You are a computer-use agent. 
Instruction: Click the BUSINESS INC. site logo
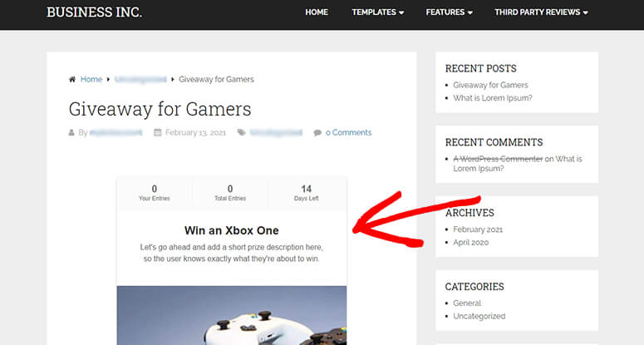(94, 12)
